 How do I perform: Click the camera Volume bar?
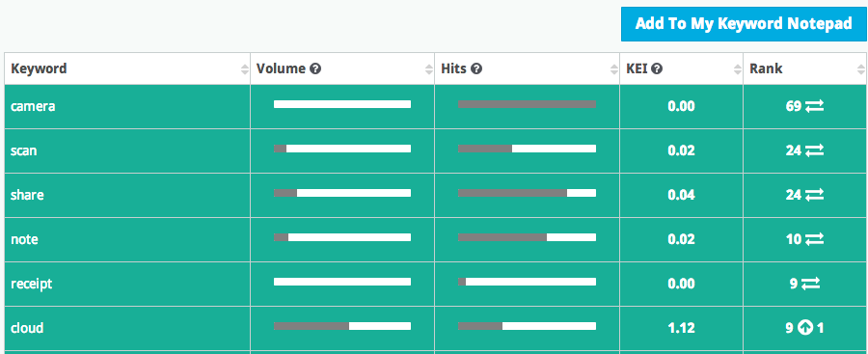(342, 104)
